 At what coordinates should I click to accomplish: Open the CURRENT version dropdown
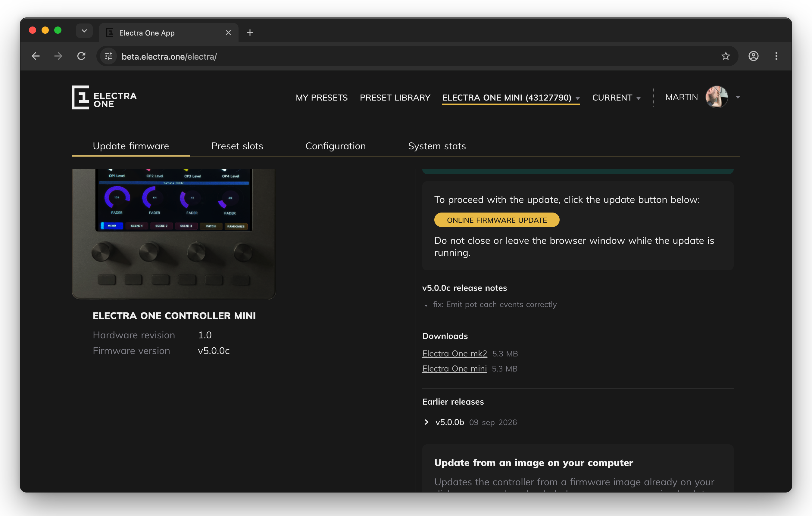click(x=617, y=98)
